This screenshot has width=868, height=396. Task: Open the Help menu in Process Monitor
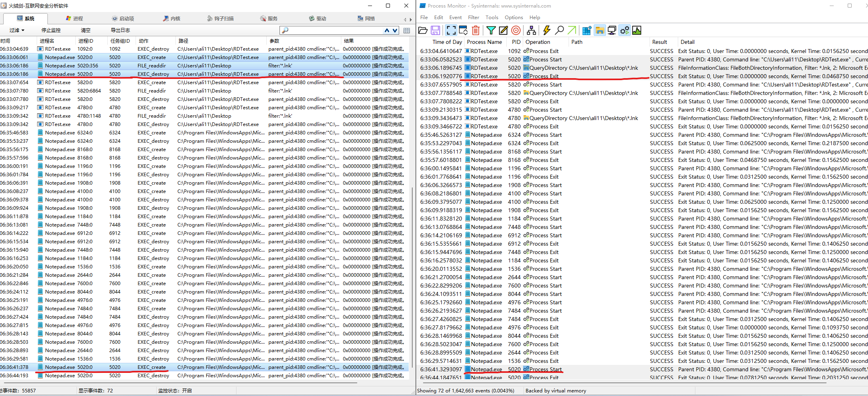[x=535, y=18]
